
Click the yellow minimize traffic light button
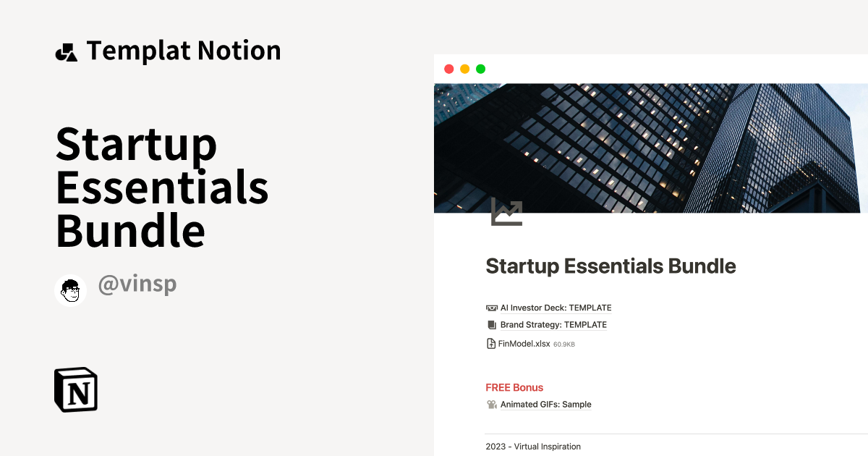pyautogui.click(x=464, y=69)
